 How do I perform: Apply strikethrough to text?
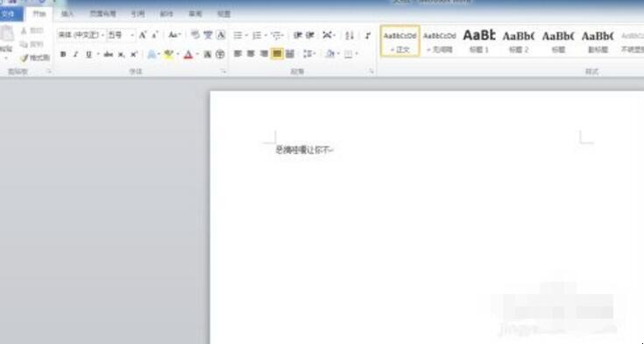point(109,54)
